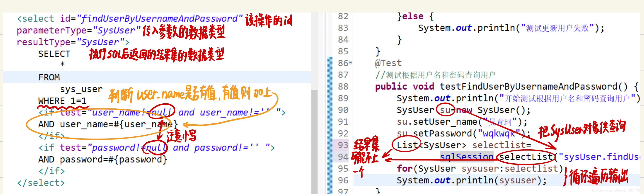This screenshot has width=644, height=194.
Task: Click line number 94 in the gutter
Action: point(343,157)
